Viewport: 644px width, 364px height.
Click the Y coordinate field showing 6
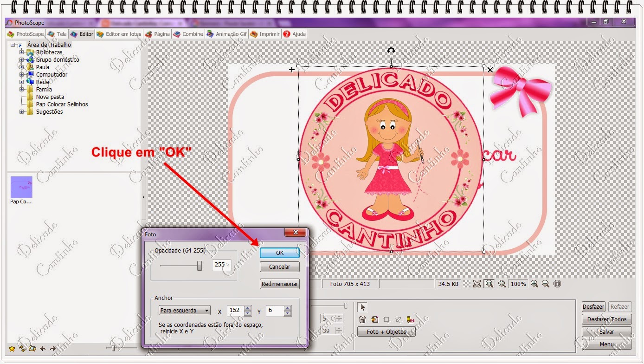click(275, 310)
